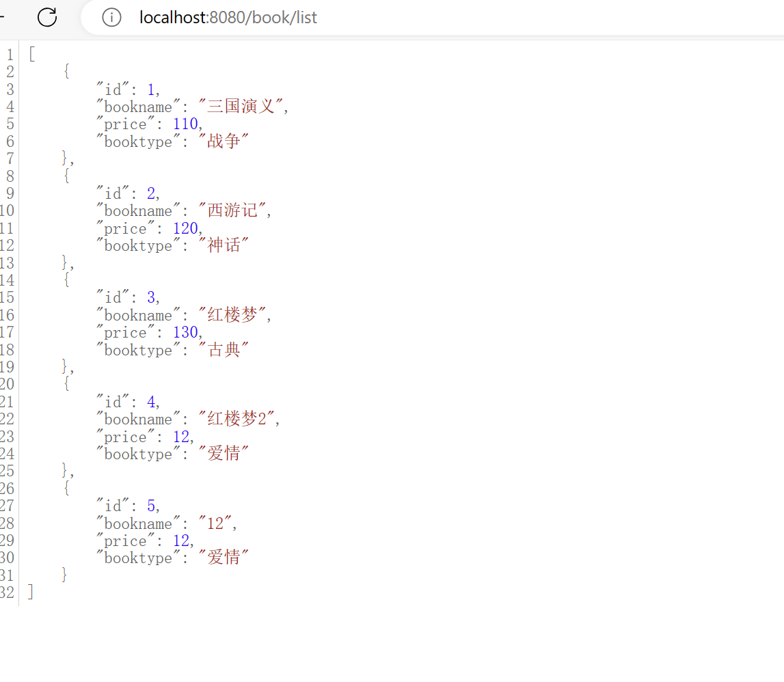The height and width of the screenshot is (682, 784).
Task: Reload the page with the refresh icon
Action: (x=47, y=18)
